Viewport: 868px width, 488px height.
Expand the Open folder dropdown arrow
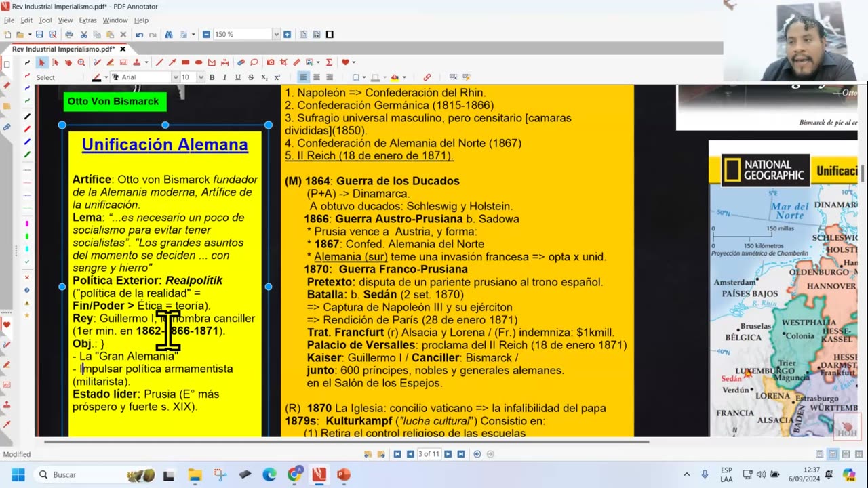30,34
